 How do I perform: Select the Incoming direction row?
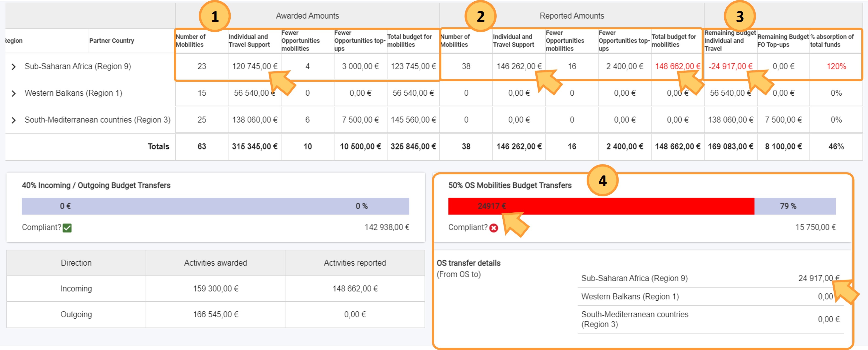click(215, 289)
